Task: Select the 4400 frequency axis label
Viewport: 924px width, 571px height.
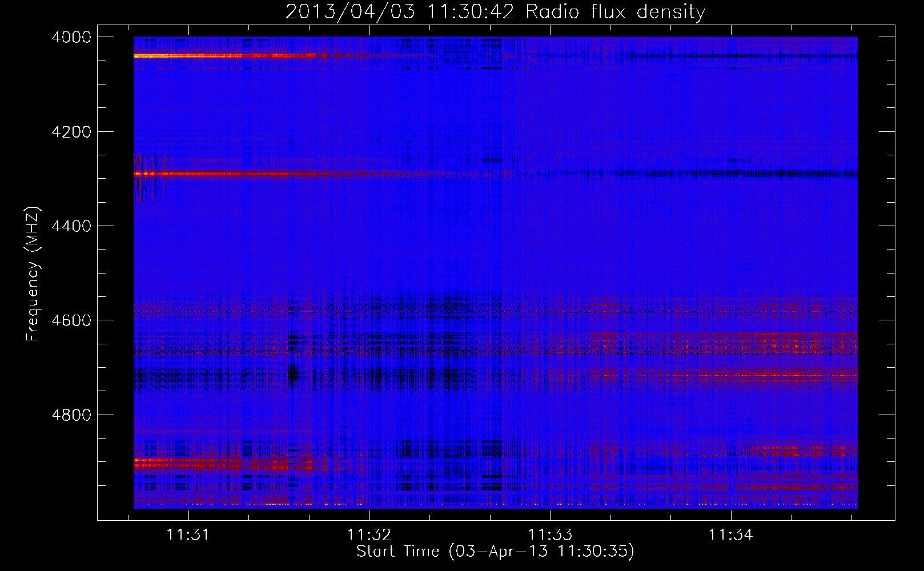Action: pos(71,226)
